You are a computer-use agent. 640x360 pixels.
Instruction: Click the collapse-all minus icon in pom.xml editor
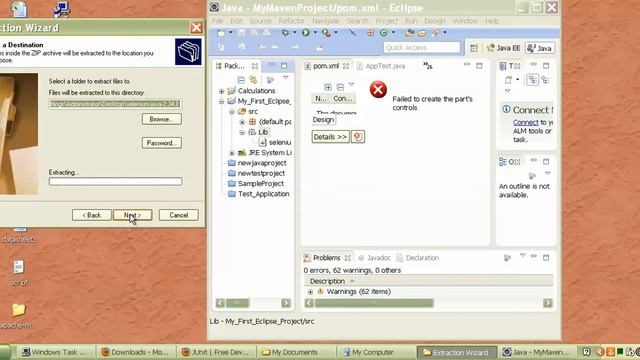click(x=340, y=87)
